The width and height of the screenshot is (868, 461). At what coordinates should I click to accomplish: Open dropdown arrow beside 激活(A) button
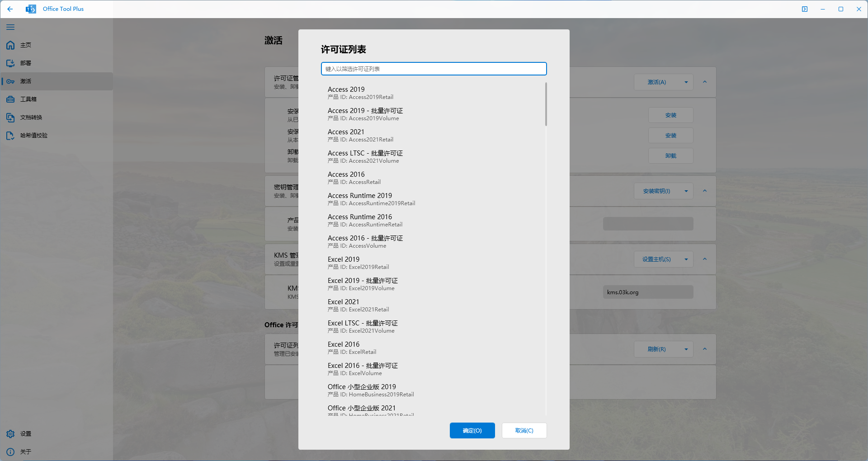[x=686, y=82]
